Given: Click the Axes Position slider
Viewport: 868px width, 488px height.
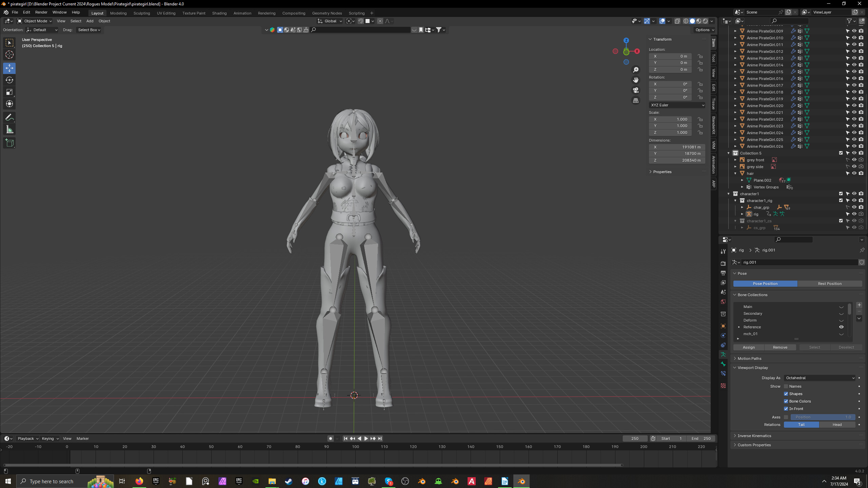Looking at the screenshot, I should pos(823,417).
